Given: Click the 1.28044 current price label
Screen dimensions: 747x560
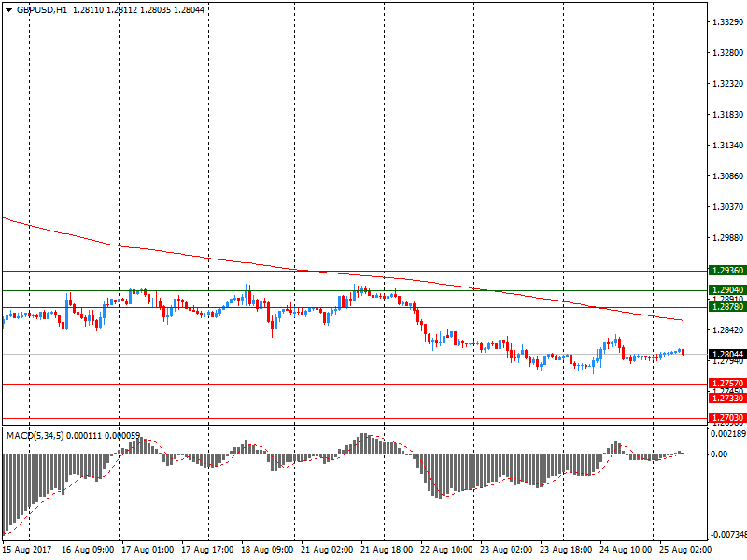Looking at the screenshot, I should pyautogui.click(x=727, y=355).
